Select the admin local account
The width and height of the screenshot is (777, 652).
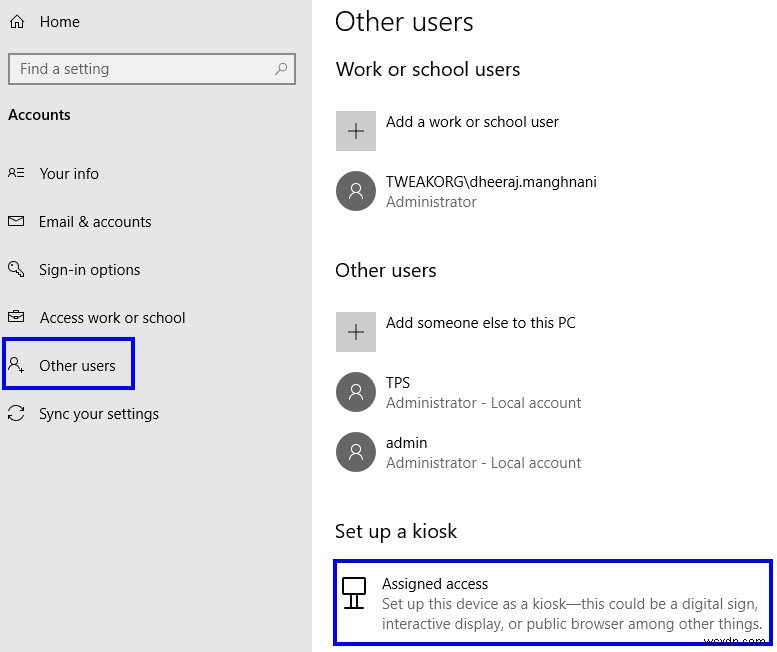(x=406, y=443)
